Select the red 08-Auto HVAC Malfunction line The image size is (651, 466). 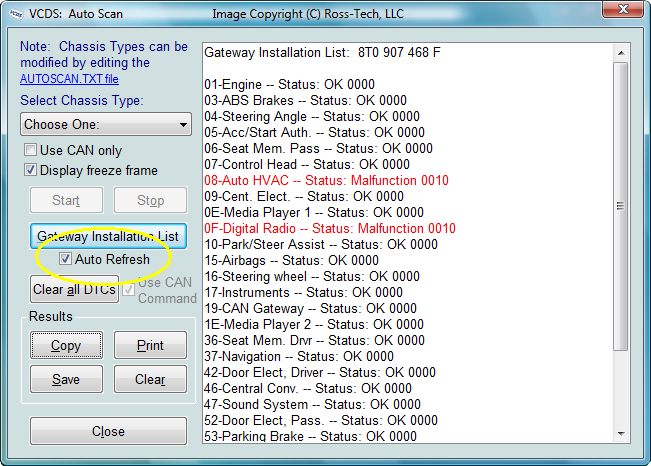[x=326, y=181]
